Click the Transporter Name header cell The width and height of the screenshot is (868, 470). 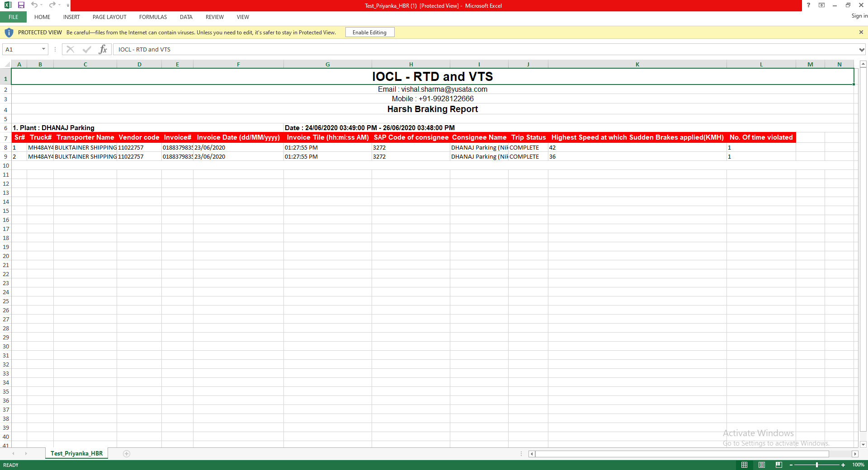pyautogui.click(x=85, y=137)
